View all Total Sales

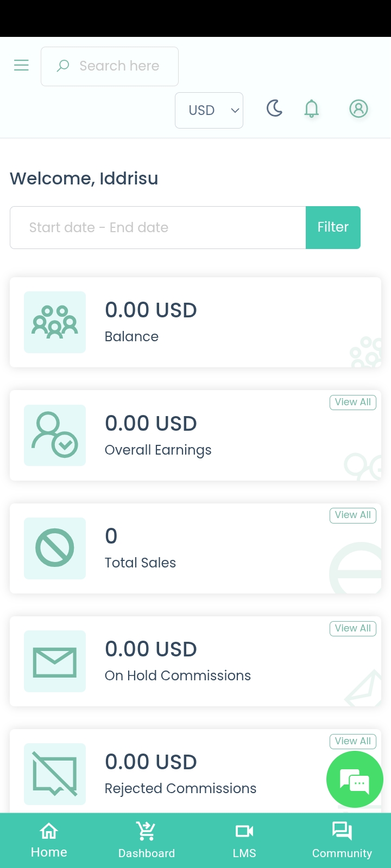(x=352, y=515)
